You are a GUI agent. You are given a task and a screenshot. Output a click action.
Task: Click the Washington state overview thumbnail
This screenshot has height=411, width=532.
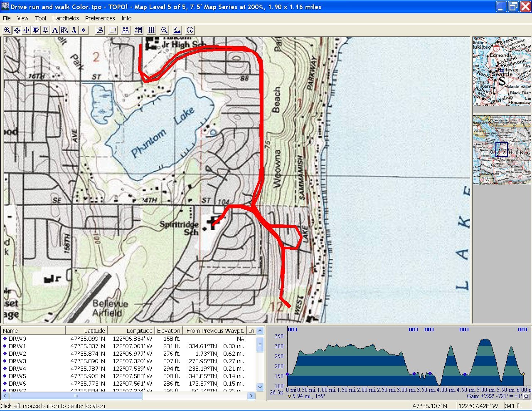tap(502, 150)
